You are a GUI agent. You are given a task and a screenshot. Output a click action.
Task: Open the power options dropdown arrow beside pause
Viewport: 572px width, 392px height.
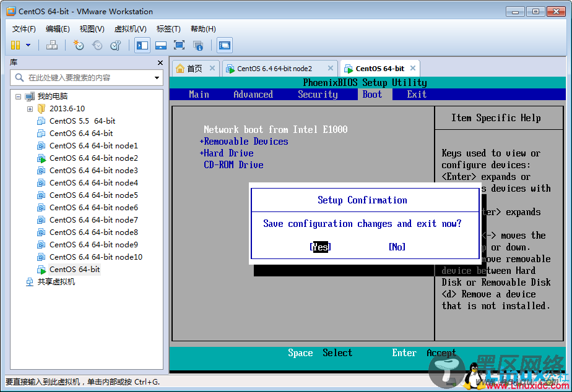point(28,45)
